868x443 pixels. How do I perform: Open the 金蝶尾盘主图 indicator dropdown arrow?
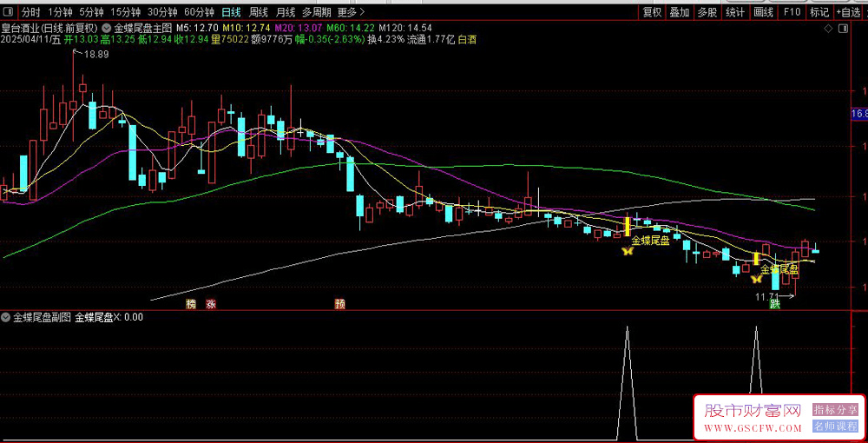[105, 28]
